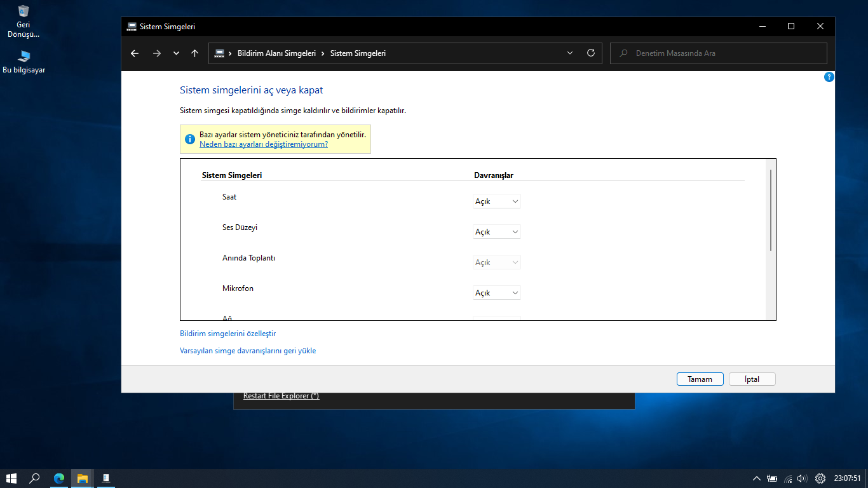Screen dimensions: 868x488
Task: Show hidden system tray icons chevron
Action: 756,478
